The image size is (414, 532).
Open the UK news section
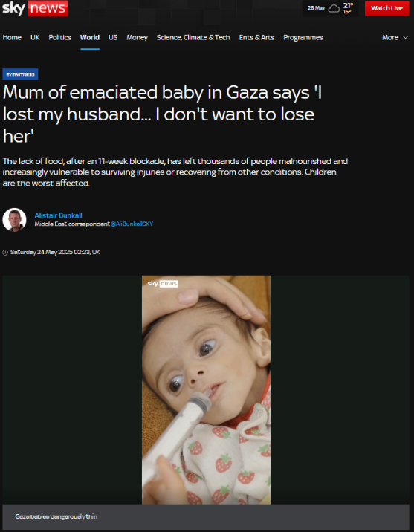click(35, 38)
